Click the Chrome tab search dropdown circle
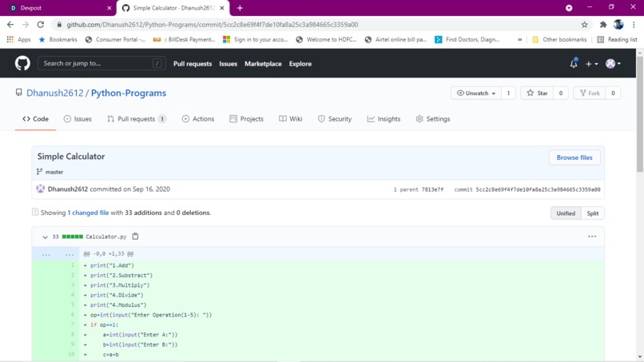Viewport: 644px width, 362px height. click(569, 8)
